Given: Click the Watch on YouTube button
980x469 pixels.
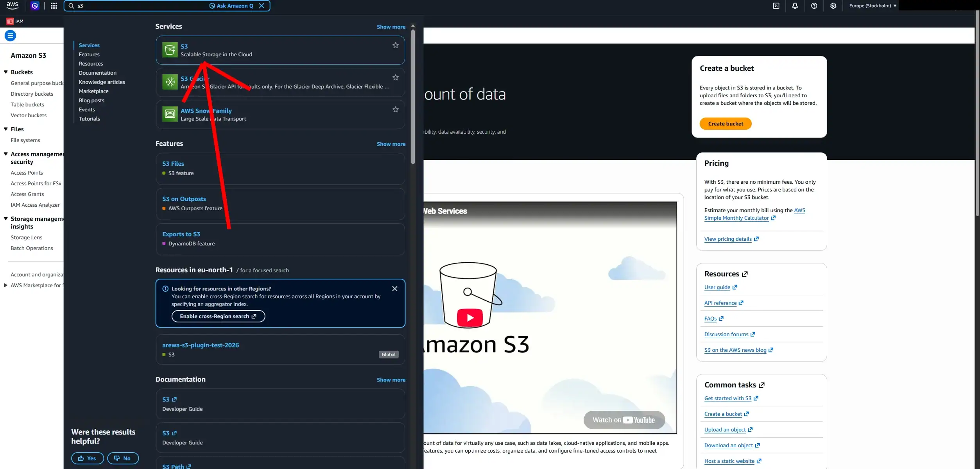Looking at the screenshot, I should click(x=624, y=420).
